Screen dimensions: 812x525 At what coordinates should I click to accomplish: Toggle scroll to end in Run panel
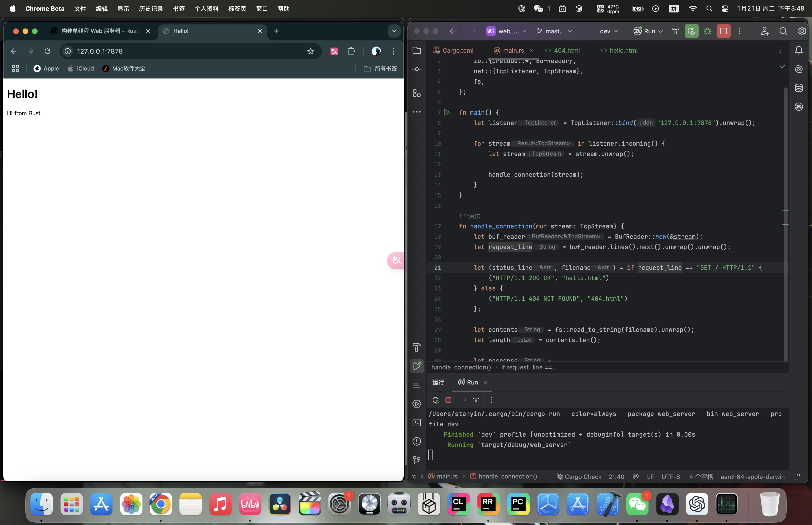click(x=464, y=400)
